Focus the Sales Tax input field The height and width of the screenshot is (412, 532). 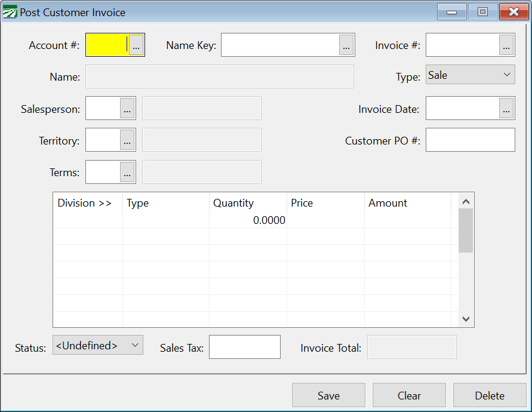click(244, 347)
